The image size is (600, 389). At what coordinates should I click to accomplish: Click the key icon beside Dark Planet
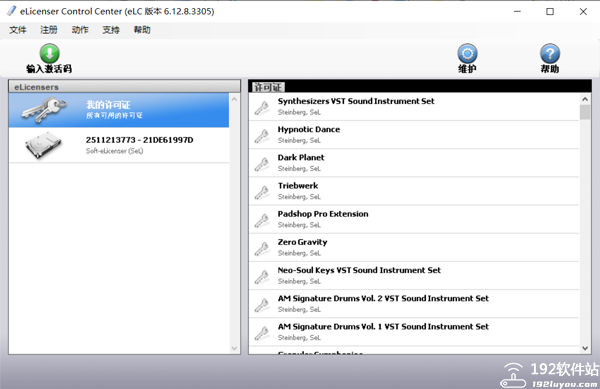262,164
